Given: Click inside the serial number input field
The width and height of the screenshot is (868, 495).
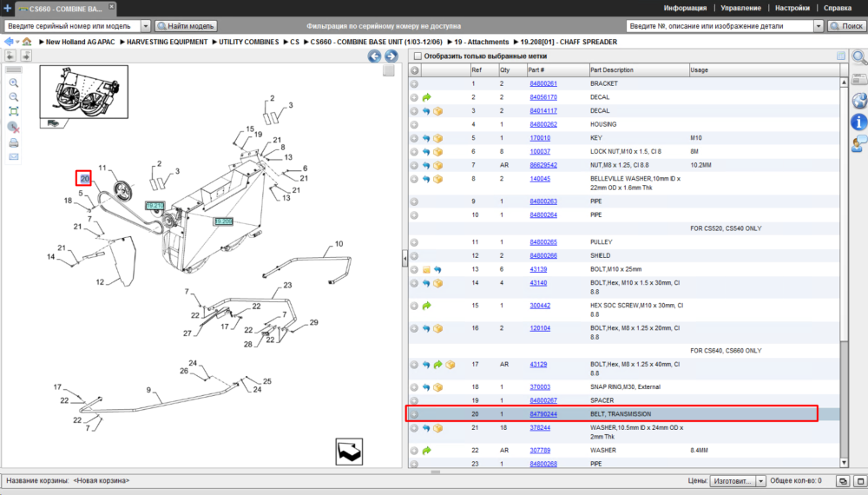Looking at the screenshot, I should [73, 26].
